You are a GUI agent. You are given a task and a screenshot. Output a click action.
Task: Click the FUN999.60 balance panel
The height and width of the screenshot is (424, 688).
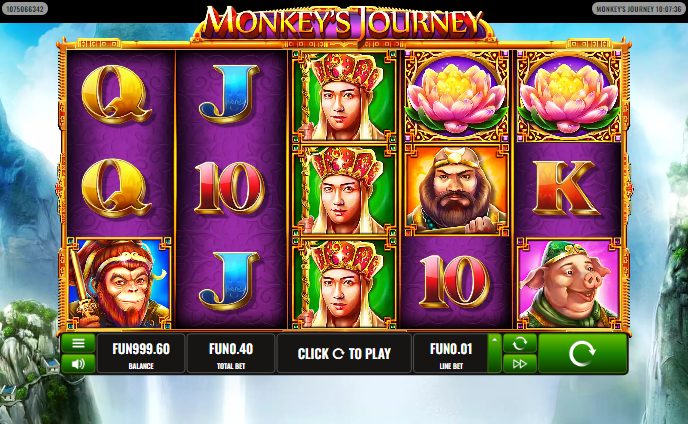click(141, 353)
